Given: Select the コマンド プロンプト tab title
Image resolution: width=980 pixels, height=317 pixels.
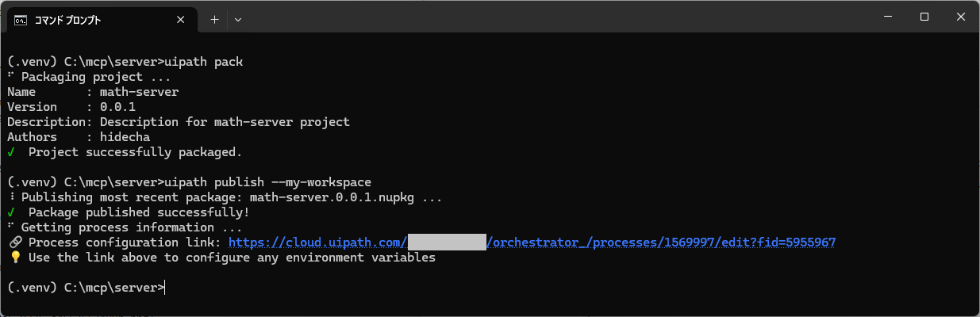Looking at the screenshot, I should click(x=67, y=20).
